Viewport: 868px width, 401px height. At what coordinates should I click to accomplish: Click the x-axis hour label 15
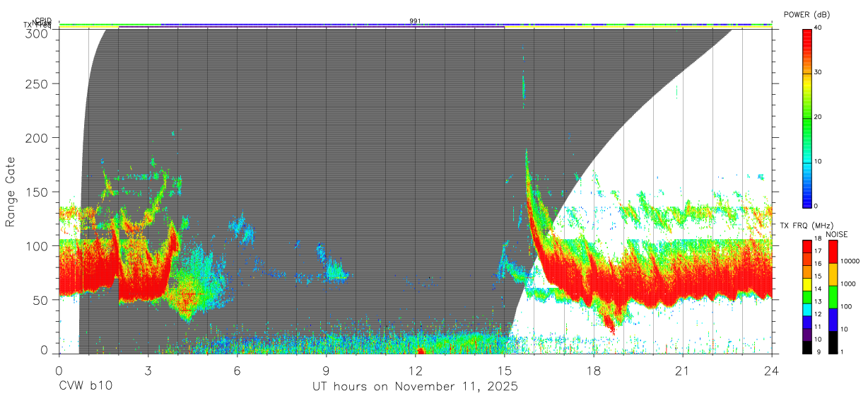coord(504,371)
